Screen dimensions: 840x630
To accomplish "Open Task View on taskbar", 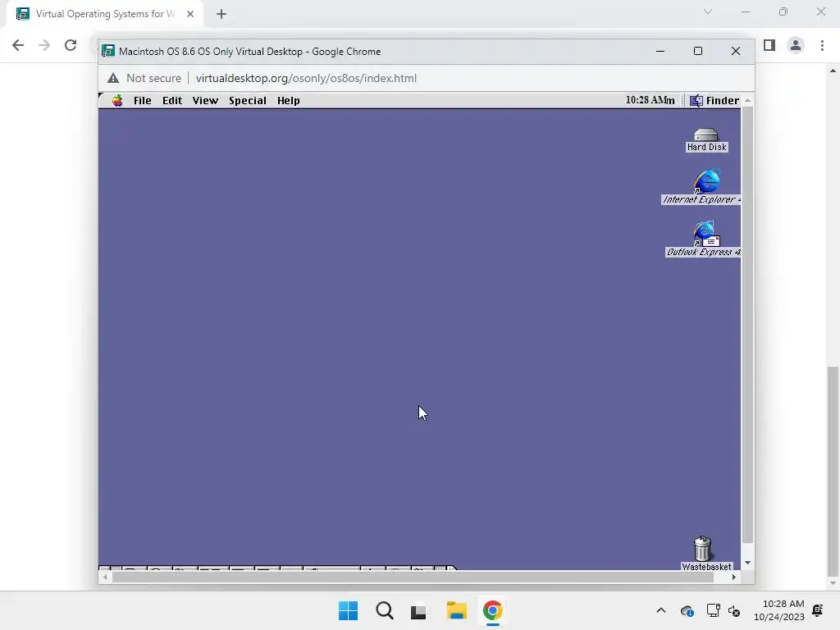I will (x=419, y=610).
